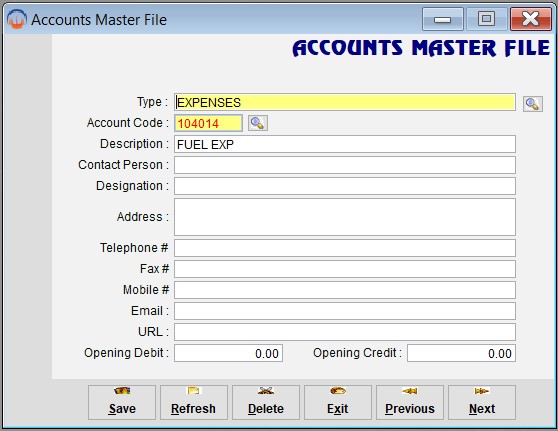This screenshot has height=431, width=558.
Task: Exit the Accounts Master File
Action: [x=338, y=402]
